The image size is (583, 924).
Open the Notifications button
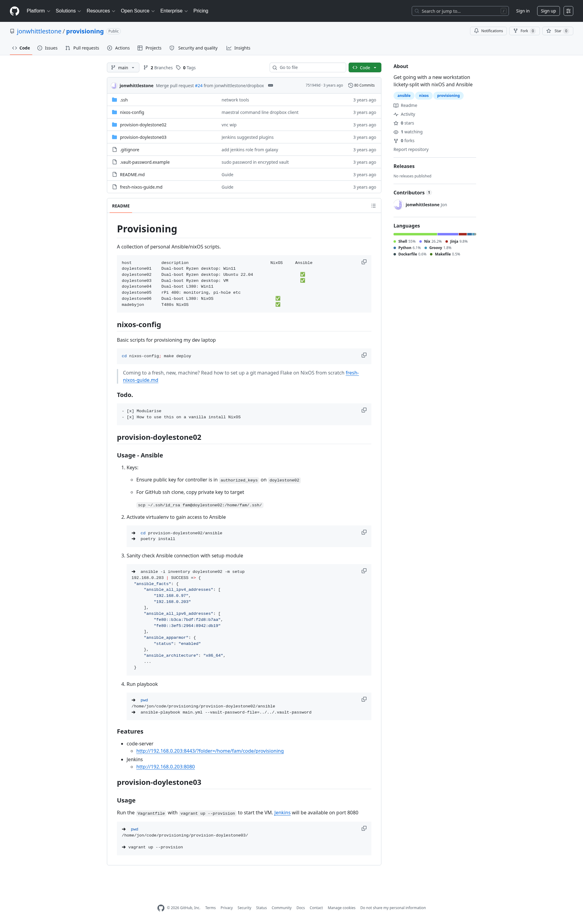(x=488, y=31)
